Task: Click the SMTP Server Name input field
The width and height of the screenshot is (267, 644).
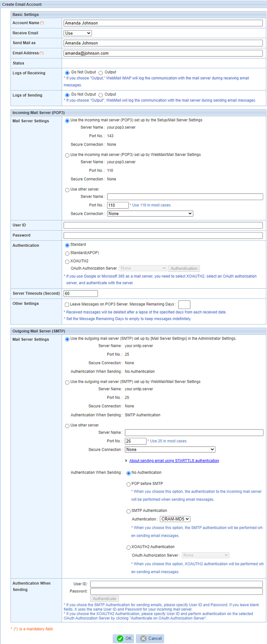Action: point(194,433)
